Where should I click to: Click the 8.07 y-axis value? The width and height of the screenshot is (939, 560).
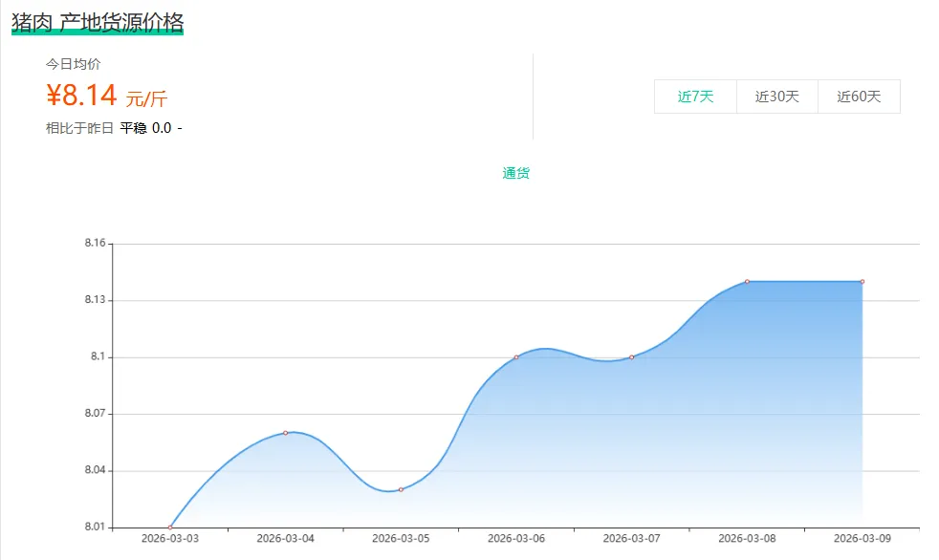95,414
